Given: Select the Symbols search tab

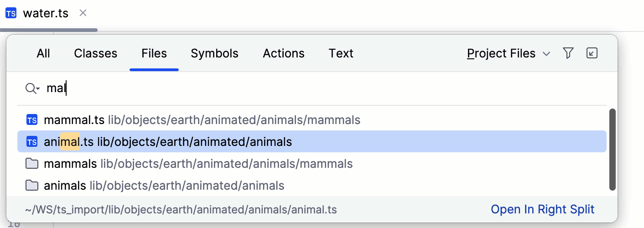Looking at the screenshot, I should click(214, 54).
